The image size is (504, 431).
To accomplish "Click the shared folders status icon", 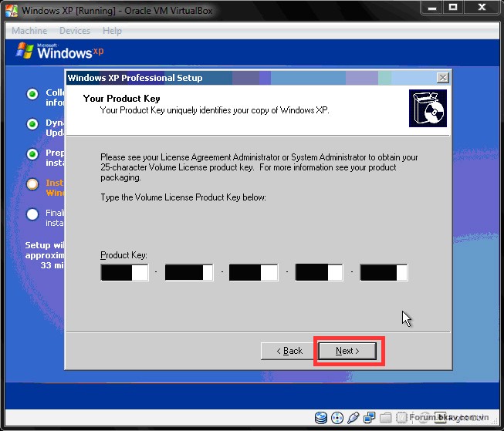I will click(x=385, y=418).
